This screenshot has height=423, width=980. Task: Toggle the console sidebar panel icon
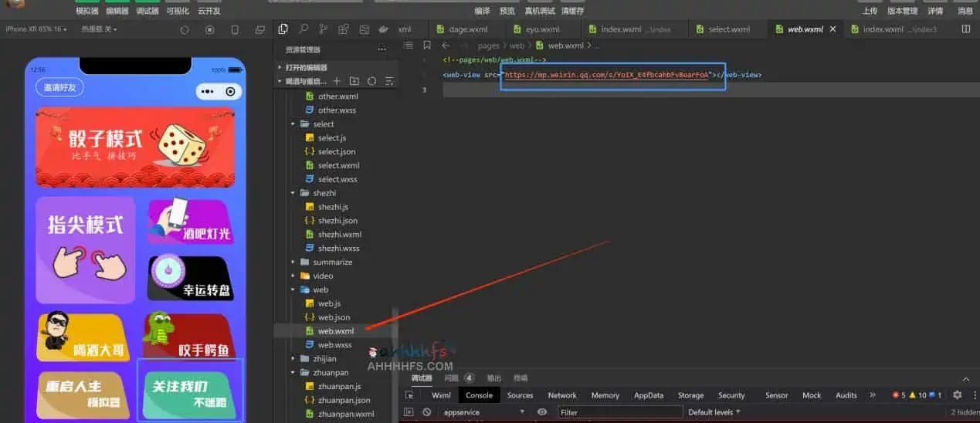tap(409, 412)
